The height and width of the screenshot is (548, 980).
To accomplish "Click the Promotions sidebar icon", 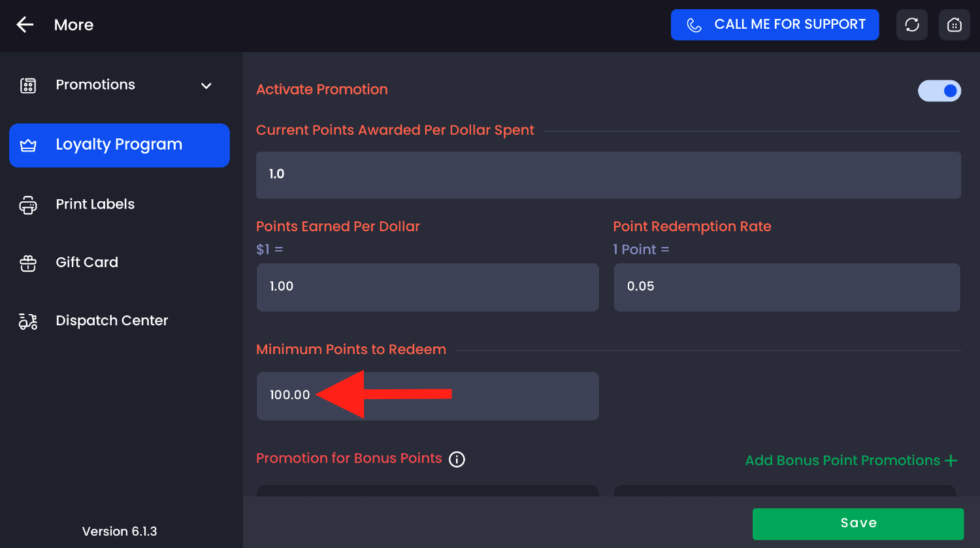I will click(28, 86).
